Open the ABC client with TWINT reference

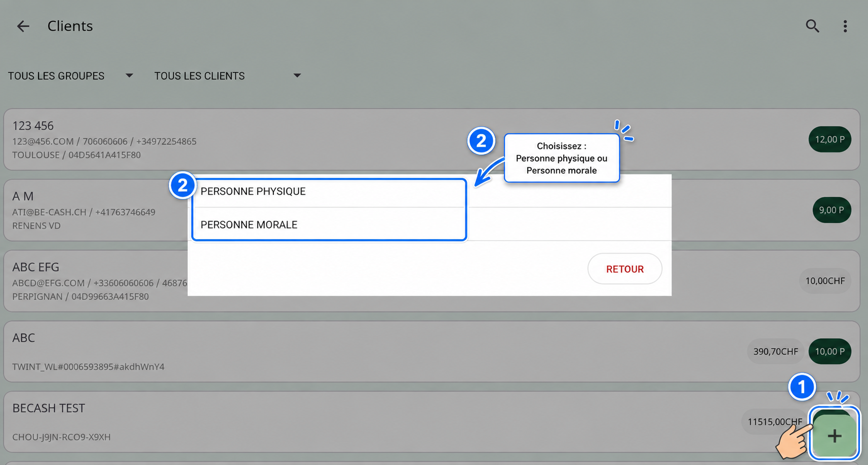point(431,352)
